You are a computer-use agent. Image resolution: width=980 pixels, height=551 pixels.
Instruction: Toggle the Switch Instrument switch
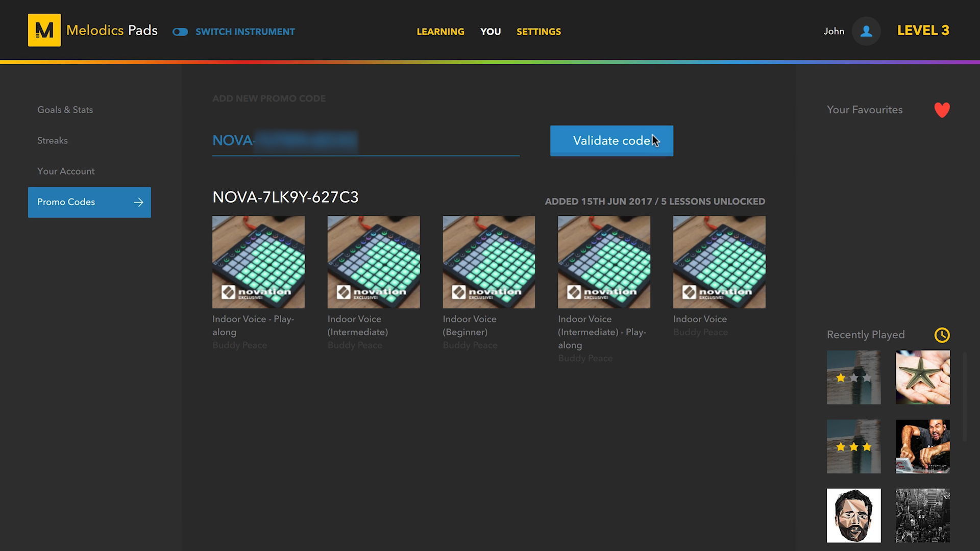point(180,32)
